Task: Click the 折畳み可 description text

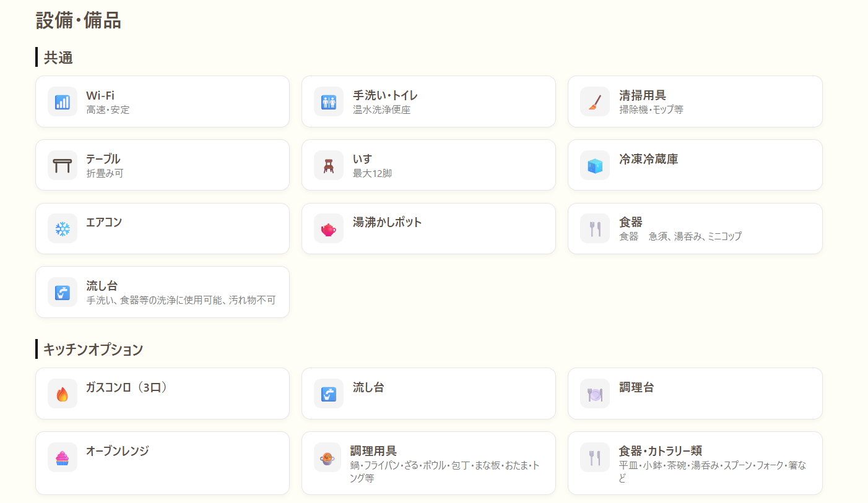Action: pyautogui.click(x=105, y=174)
